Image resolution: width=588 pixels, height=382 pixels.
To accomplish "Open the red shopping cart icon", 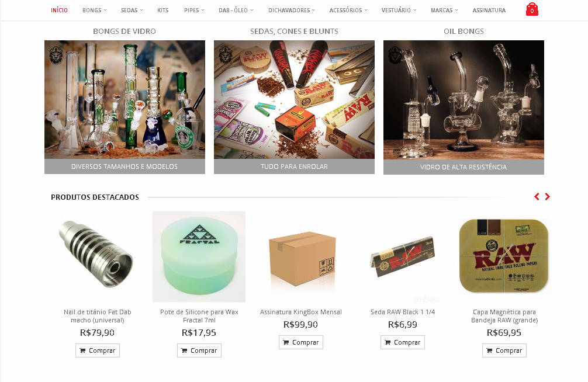I will point(532,9).
